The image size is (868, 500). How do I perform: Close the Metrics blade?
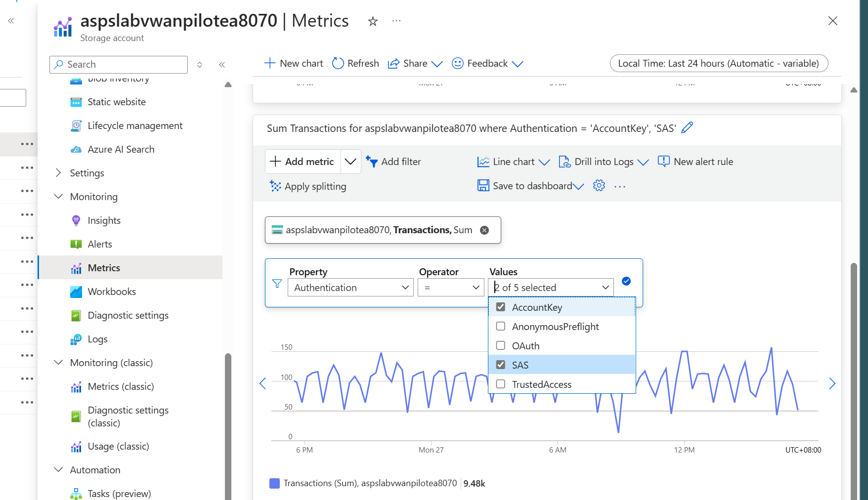click(833, 21)
